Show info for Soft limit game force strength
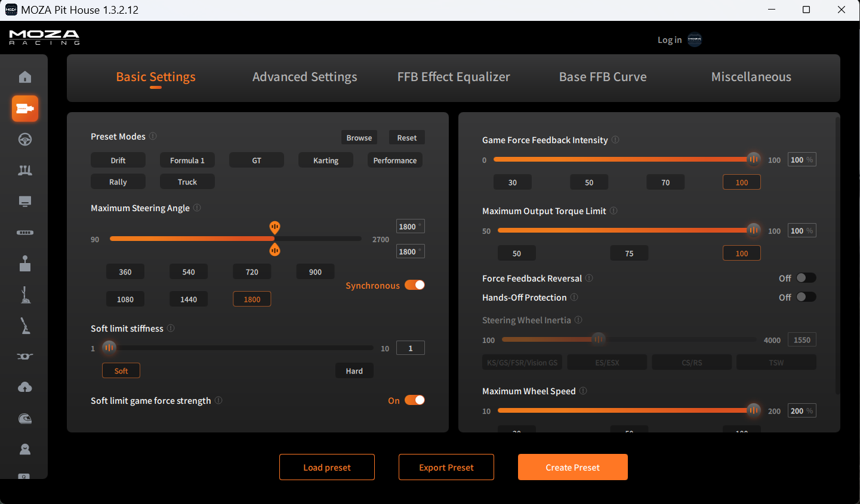Viewport: 860px width, 504px height. pyautogui.click(x=218, y=400)
